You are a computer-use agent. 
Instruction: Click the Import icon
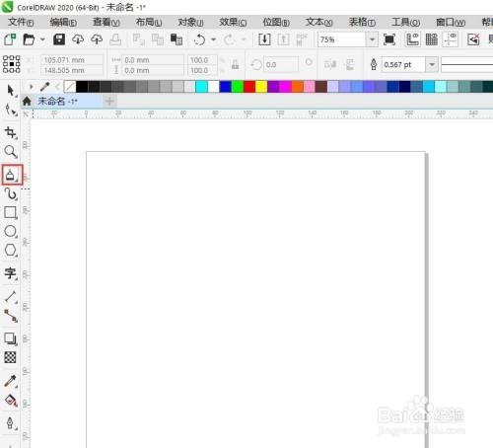tap(264, 39)
